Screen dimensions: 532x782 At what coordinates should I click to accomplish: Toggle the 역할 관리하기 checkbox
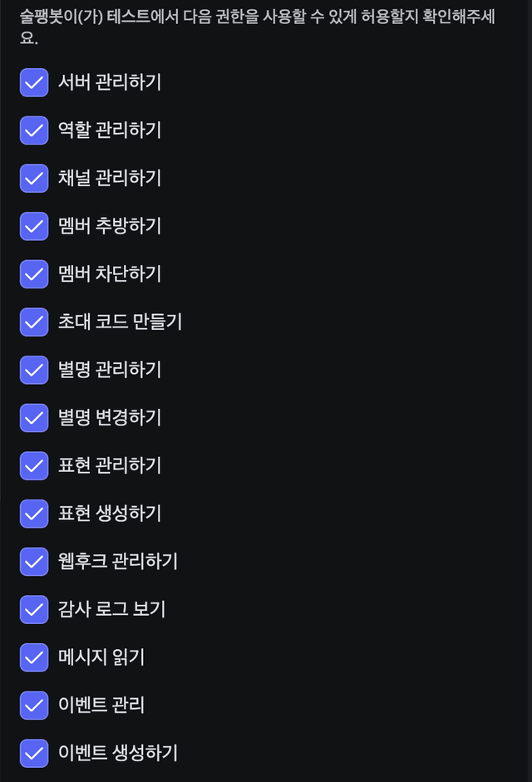pyautogui.click(x=34, y=130)
